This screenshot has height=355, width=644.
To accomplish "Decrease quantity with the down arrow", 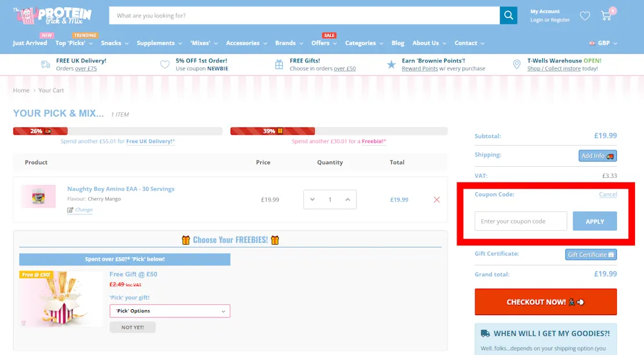I will point(312,200).
